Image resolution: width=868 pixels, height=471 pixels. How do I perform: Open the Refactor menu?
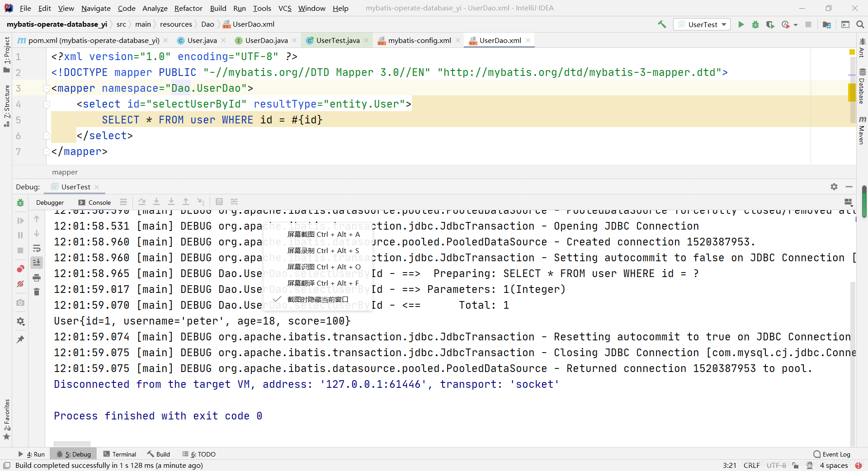coord(188,8)
